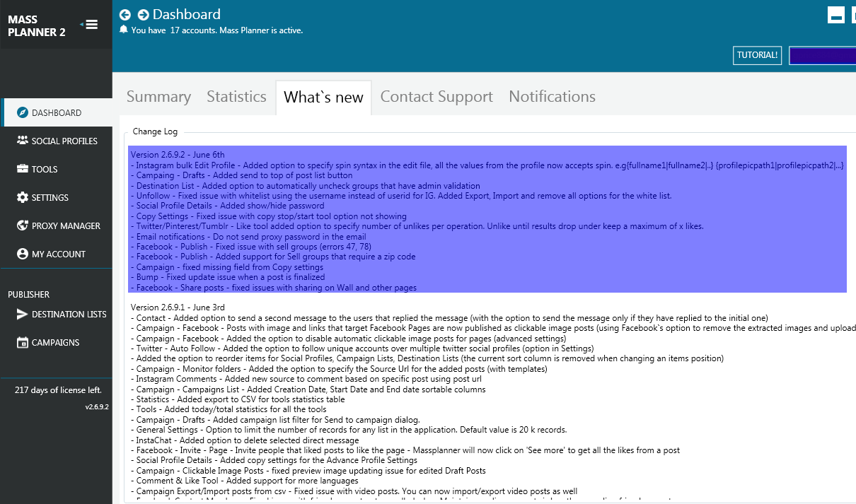The height and width of the screenshot is (504, 856).
Task: Click the Tools briefcase icon
Action: [x=23, y=169]
